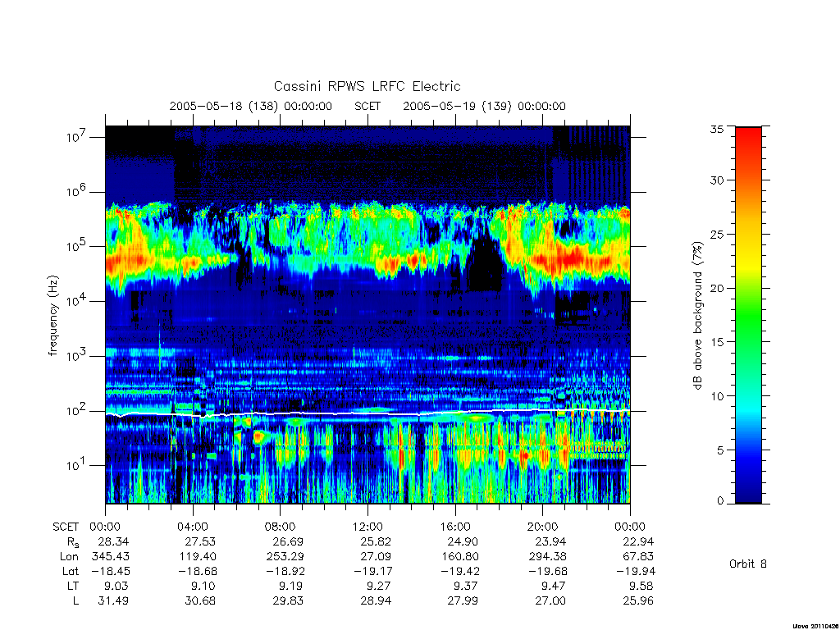Click the Lon value 345.43
The image size is (840, 630).
tap(111, 557)
